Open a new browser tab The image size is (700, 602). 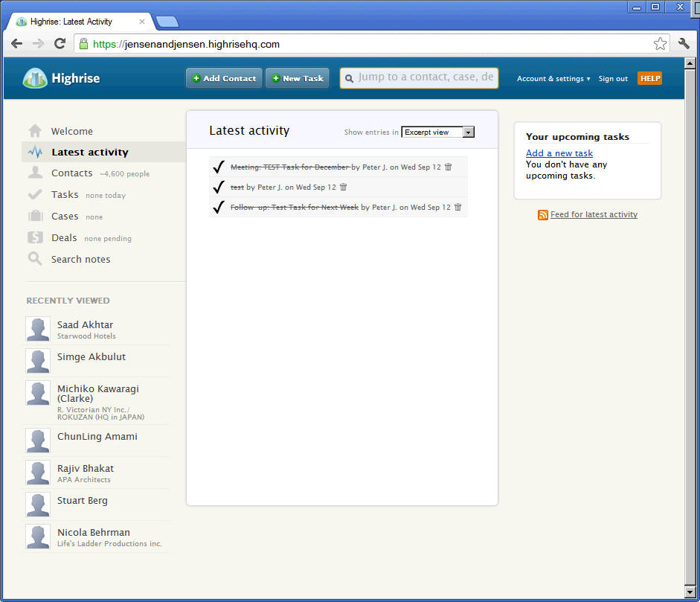(167, 22)
